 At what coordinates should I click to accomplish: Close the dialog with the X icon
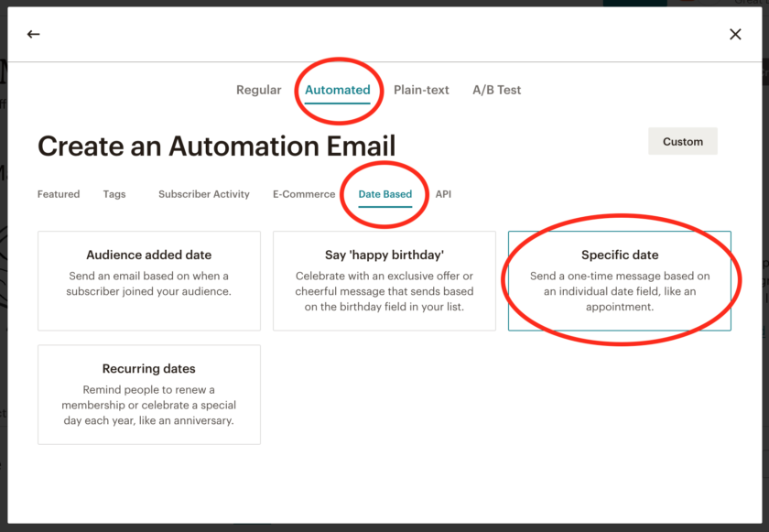tap(735, 34)
